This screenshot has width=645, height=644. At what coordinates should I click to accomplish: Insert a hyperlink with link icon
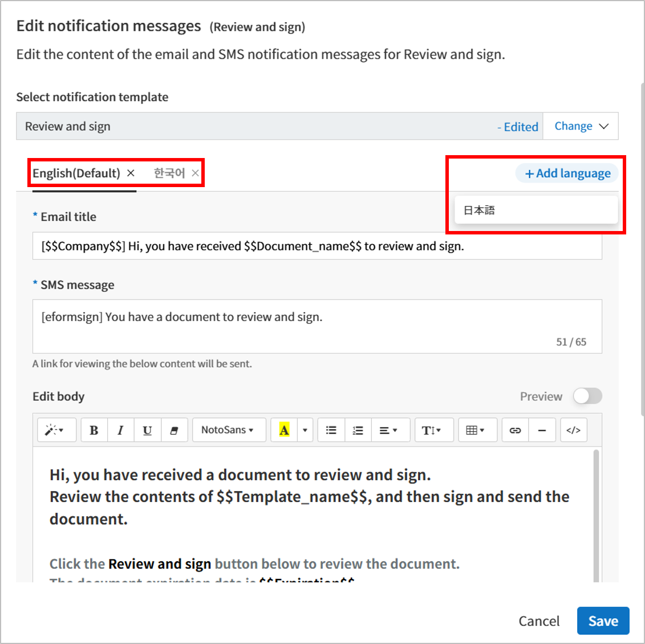point(515,430)
